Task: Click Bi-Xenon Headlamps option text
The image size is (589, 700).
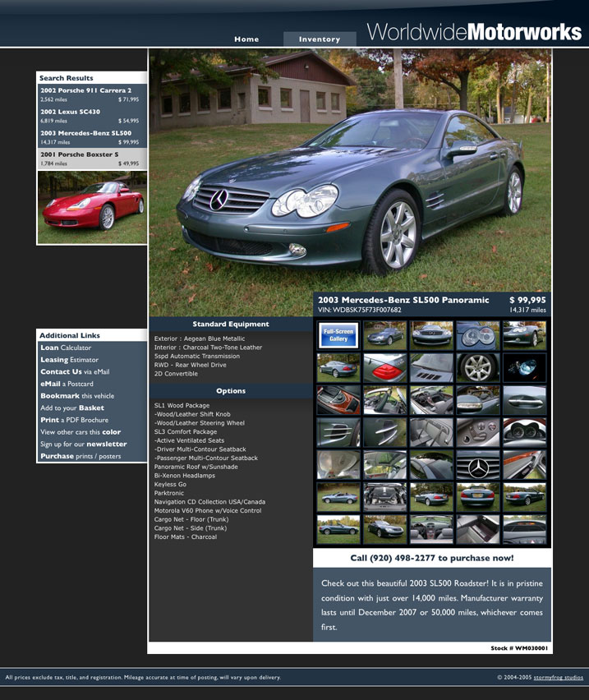Action: click(185, 476)
